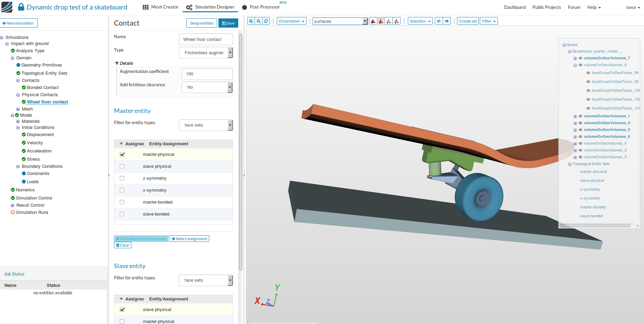Click the blue dot beside Constraints
Image resolution: width=644 pixels, height=324 pixels.
tap(24, 174)
